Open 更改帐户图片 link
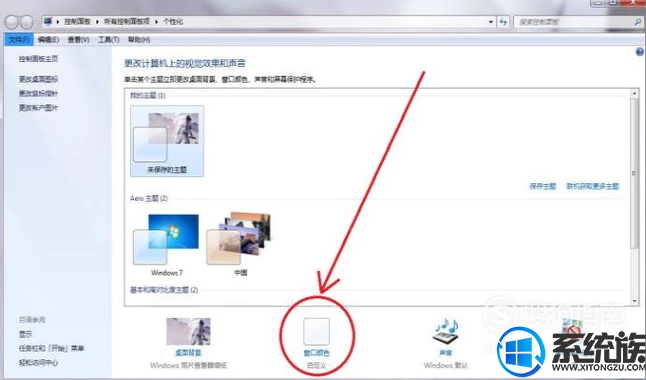This screenshot has height=380, width=646. [x=38, y=108]
